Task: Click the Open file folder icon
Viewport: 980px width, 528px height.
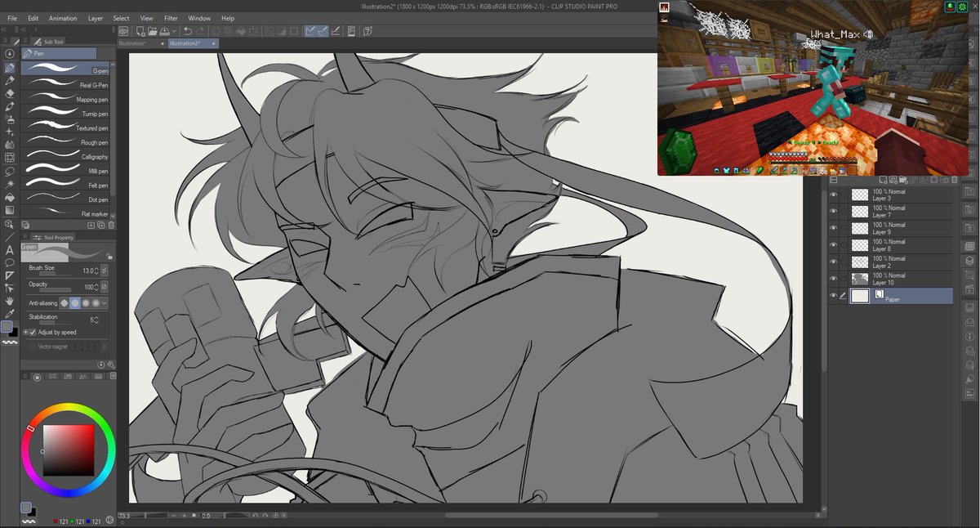Action: point(153,31)
